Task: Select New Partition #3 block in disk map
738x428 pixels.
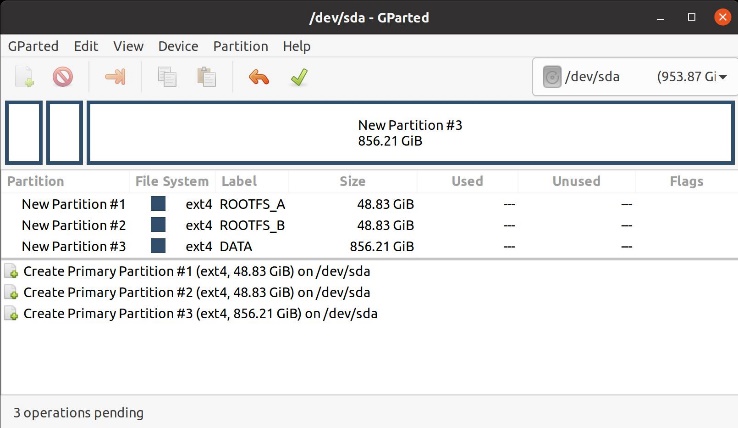Action: click(x=410, y=133)
